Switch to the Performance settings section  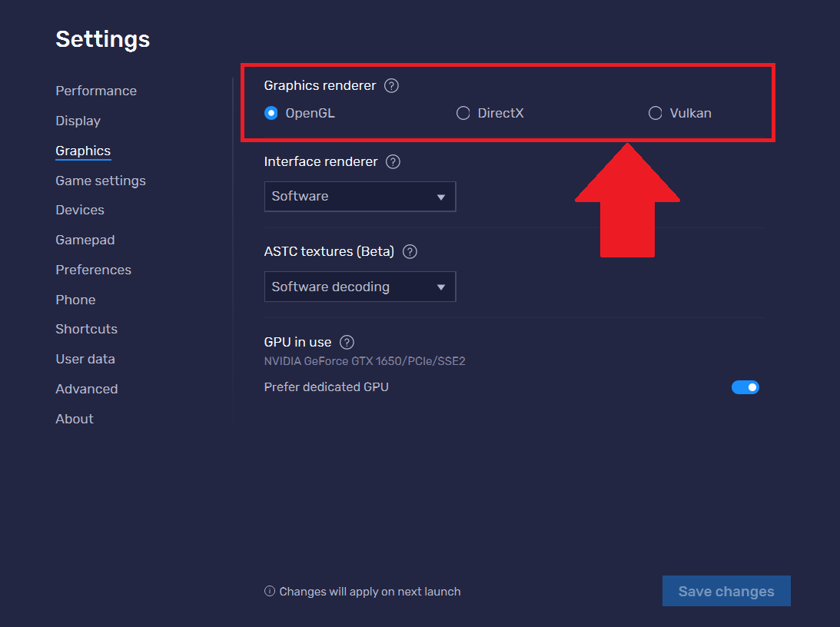96,90
